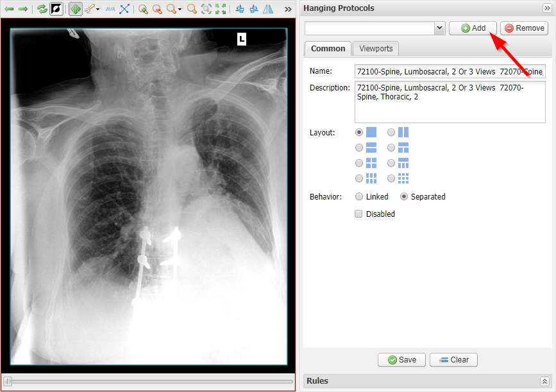Click the image slider handle

(8, 382)
